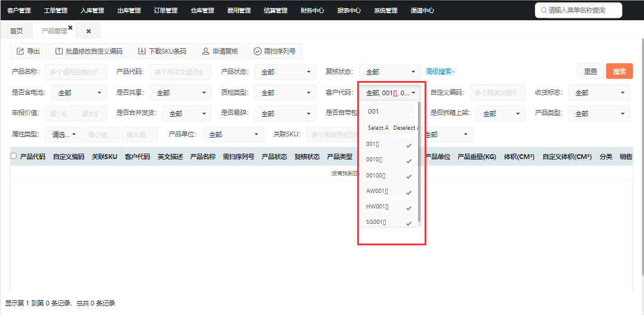This screenshot has height=315, width=644.
Task: Click the 001 filter box in dropdown
Action: tap(389, 111)
